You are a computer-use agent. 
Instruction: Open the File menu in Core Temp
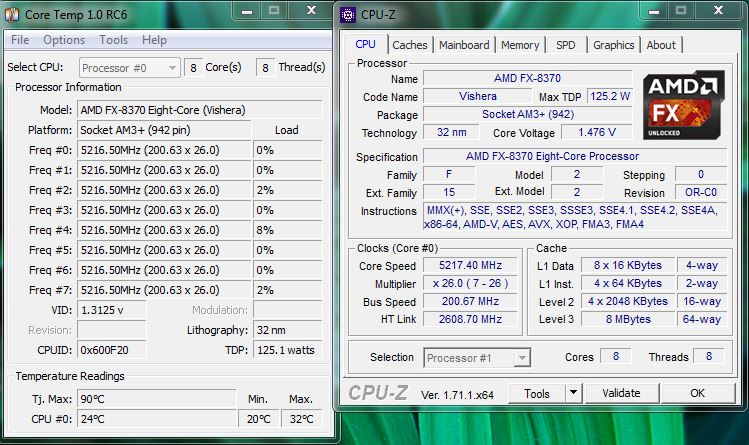(x=20, y=40)
